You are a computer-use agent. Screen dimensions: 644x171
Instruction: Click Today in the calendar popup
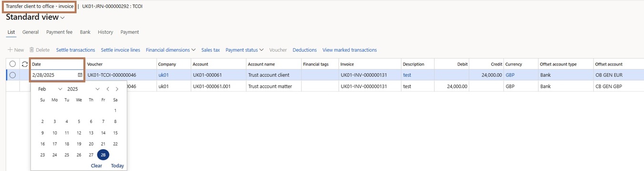click(x=117, y=166)
